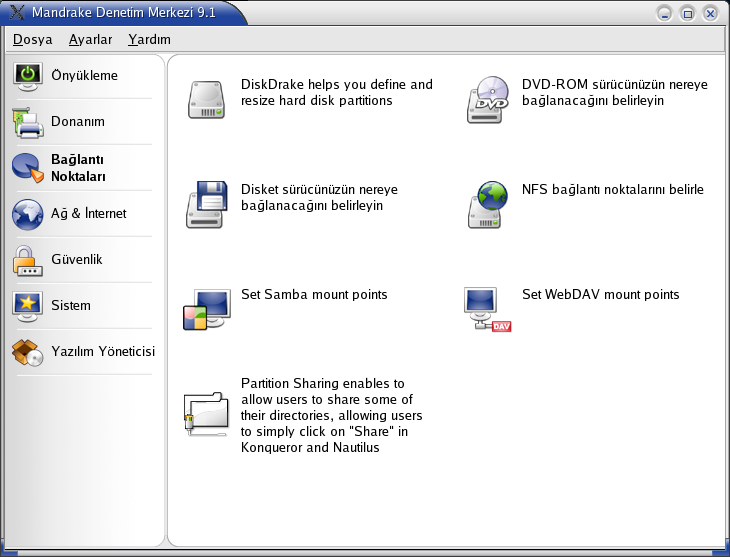Select the Bağlantı Noktaları section label
Screen dimensions: 730x557
(x=78, y=168)
